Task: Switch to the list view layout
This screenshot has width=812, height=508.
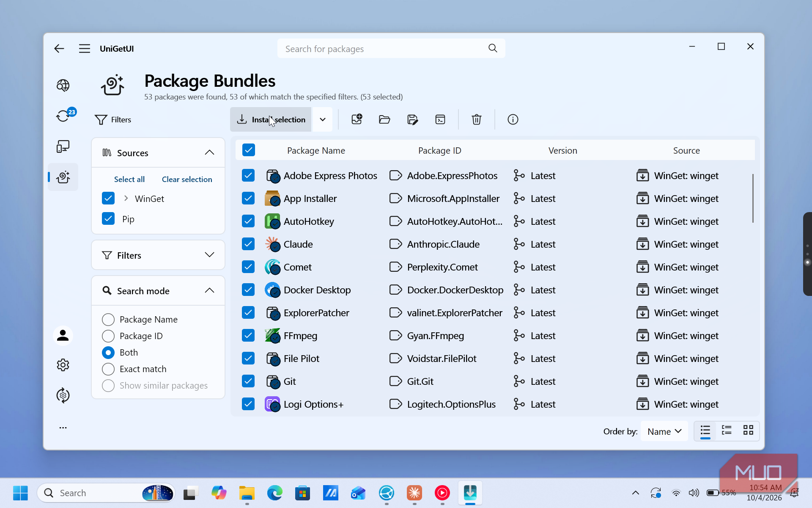Action: point(705,431)
